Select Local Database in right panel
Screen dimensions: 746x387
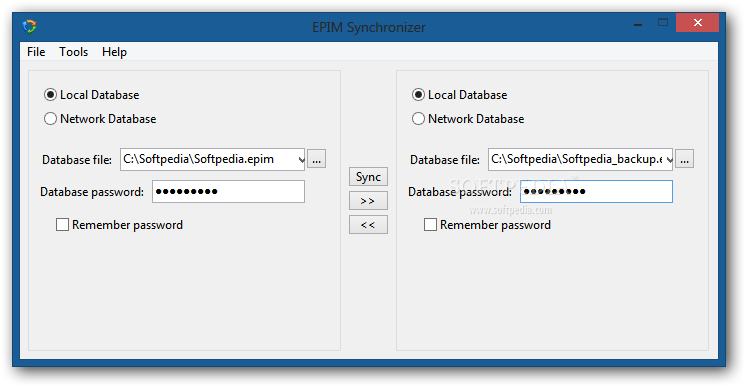(460, 95)
